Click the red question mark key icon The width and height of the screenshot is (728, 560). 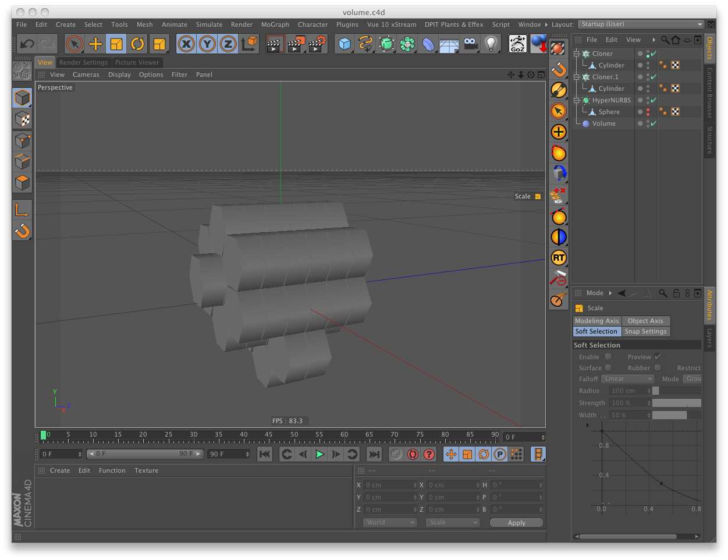[x=429, y=454]
